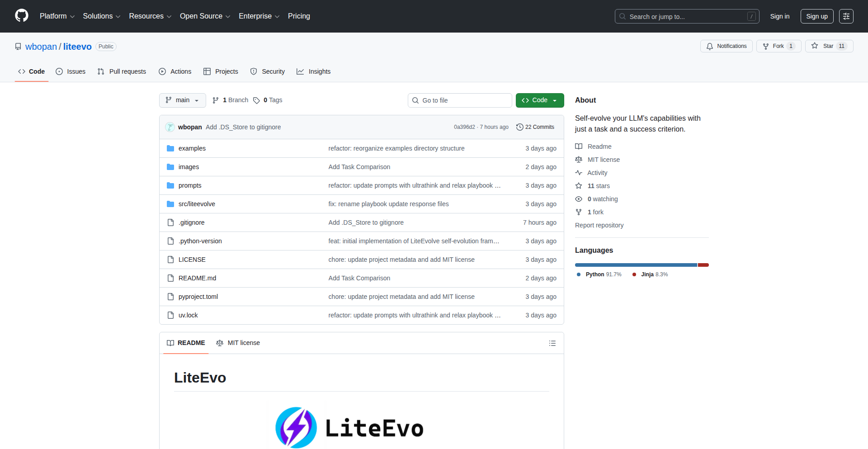Open the MIT license scale icon
This screenshot has width=868, height=449.
579,159
